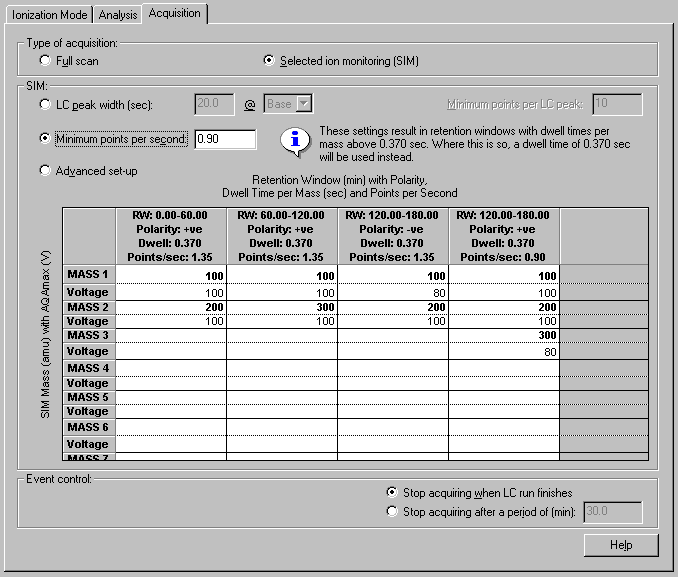
Task: Click the MASS 3 row header
Action: click(x=89, y=336)
